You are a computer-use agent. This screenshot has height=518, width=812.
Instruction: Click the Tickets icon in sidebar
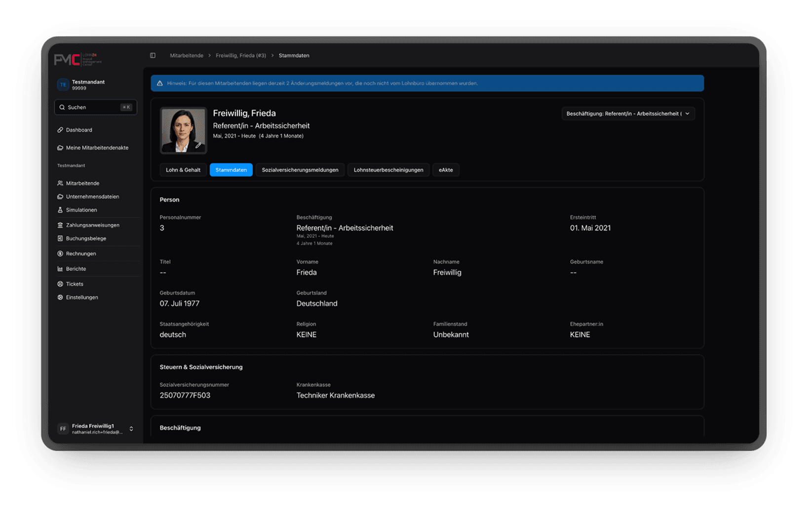coord(60,284)
